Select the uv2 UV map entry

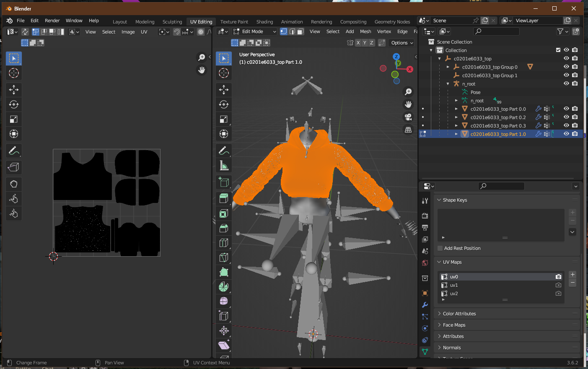pos(501,294)
